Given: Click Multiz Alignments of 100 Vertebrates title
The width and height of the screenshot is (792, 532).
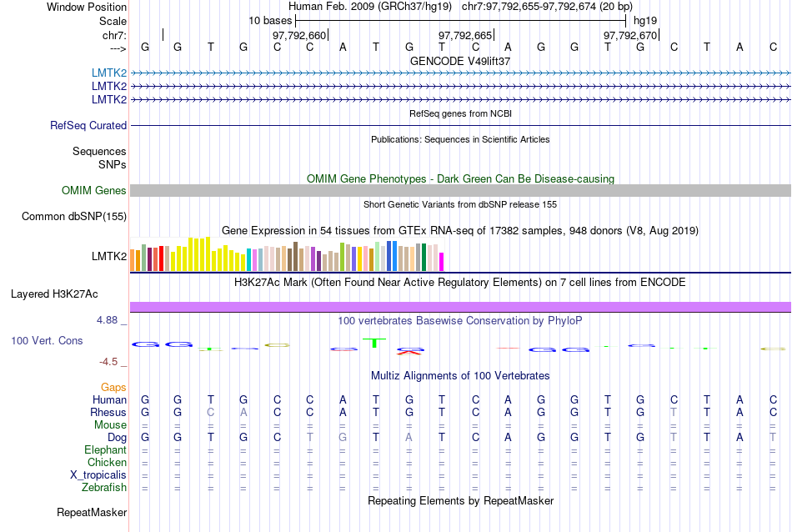Looking at the screenshot, I should tap(460, 376).
